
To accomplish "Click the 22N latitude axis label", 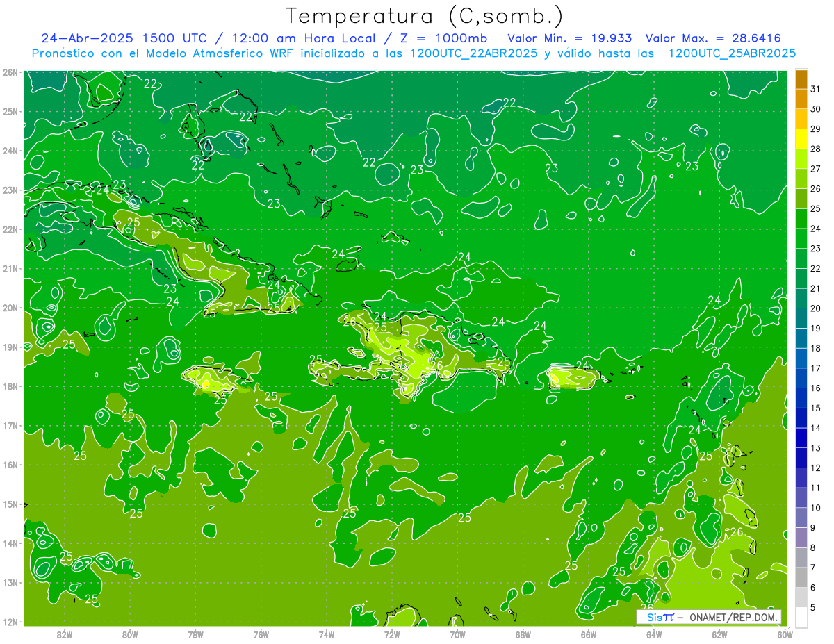I will click(x=10, y=229).
